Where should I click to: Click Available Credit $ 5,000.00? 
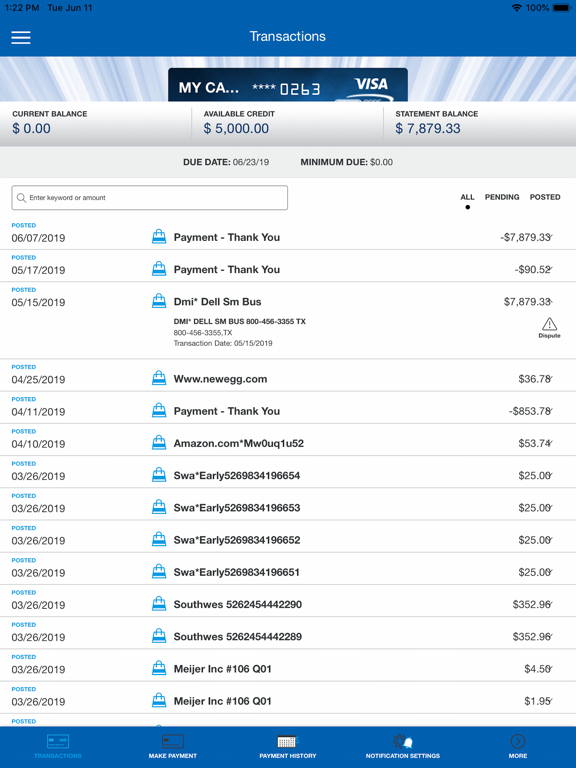click(239, 122)
